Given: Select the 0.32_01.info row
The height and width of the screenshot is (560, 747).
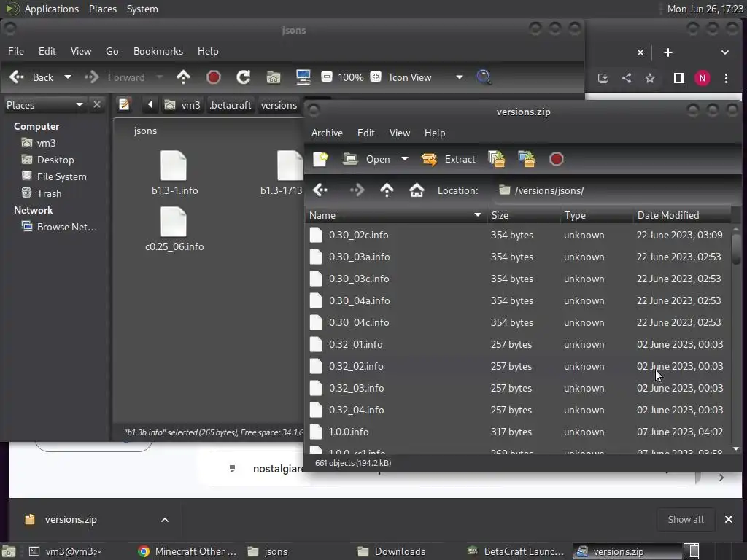Looking at the screenshot, I should 518,344.
